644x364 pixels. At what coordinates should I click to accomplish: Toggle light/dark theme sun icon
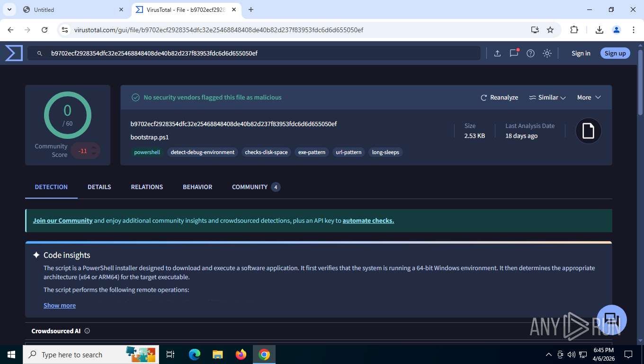[547, 53]
